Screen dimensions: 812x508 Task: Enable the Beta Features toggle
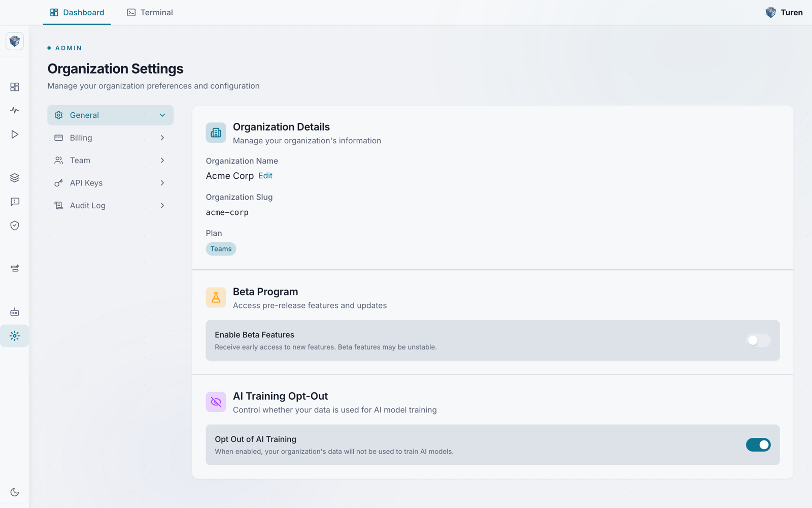tap(758, 340)
